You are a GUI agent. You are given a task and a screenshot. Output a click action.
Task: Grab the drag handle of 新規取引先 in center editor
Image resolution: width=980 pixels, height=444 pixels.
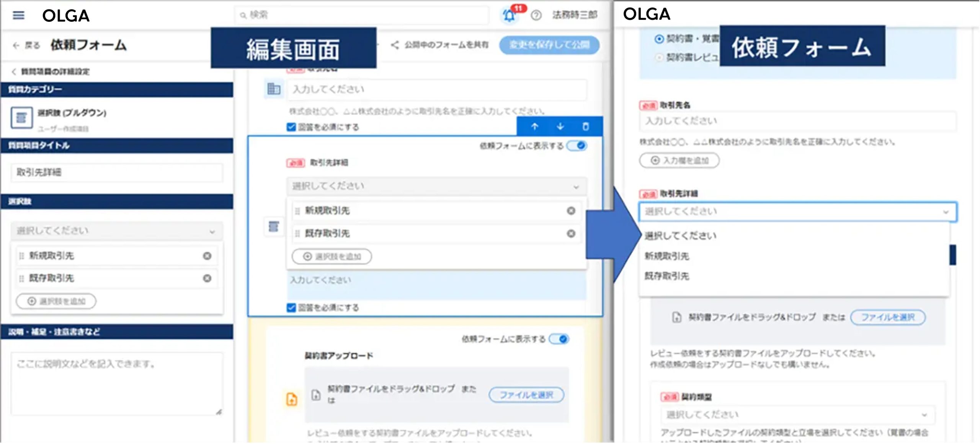tap(297, 211)
